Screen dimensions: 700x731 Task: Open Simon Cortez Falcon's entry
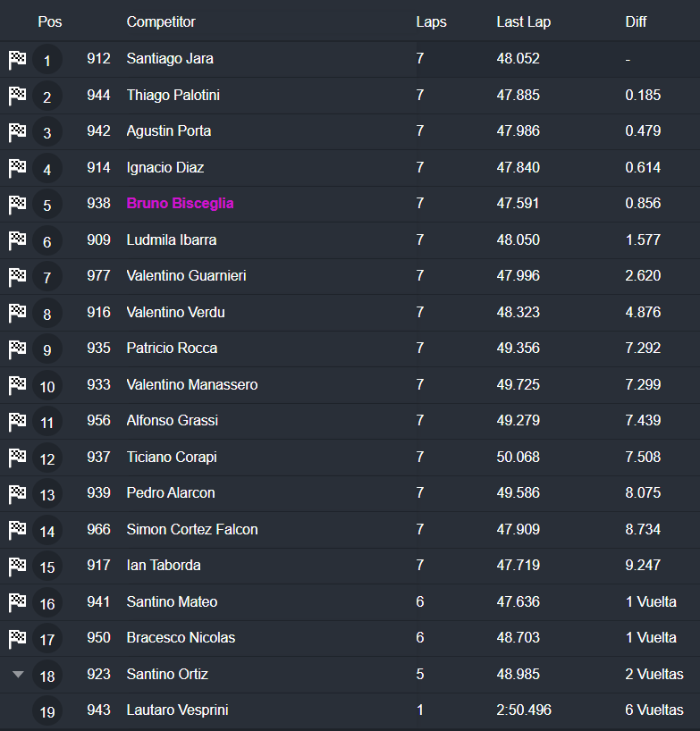pyautogui.click(x=191, y=529)
